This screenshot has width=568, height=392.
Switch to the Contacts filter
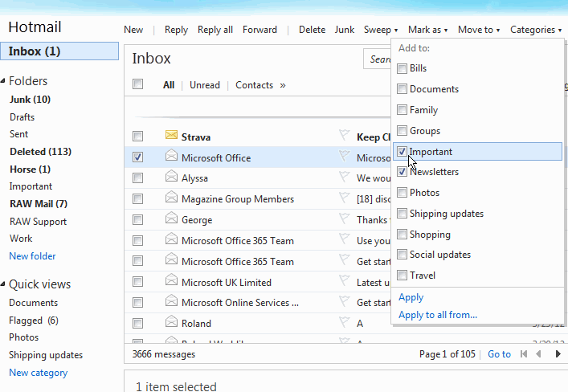[255, 85]
